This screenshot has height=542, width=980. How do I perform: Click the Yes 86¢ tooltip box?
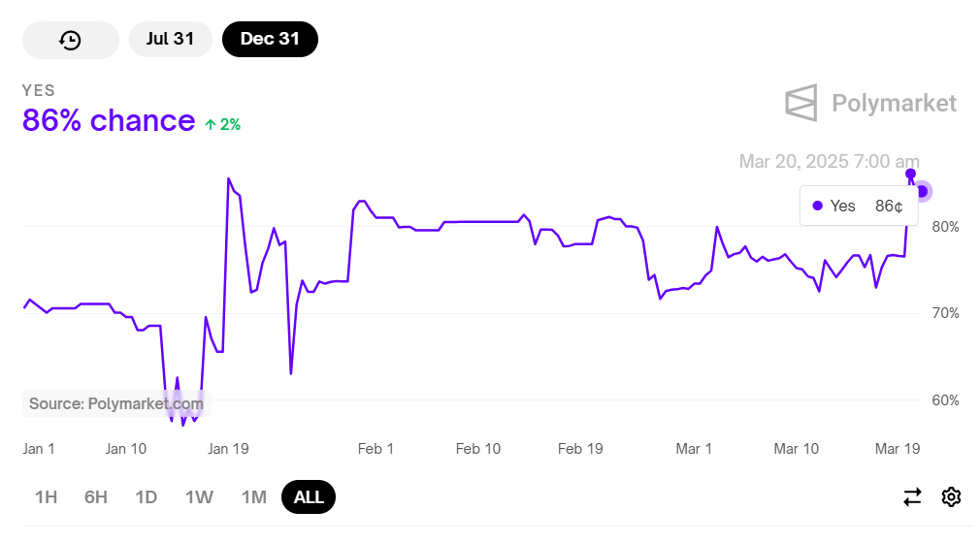[858, 206]
